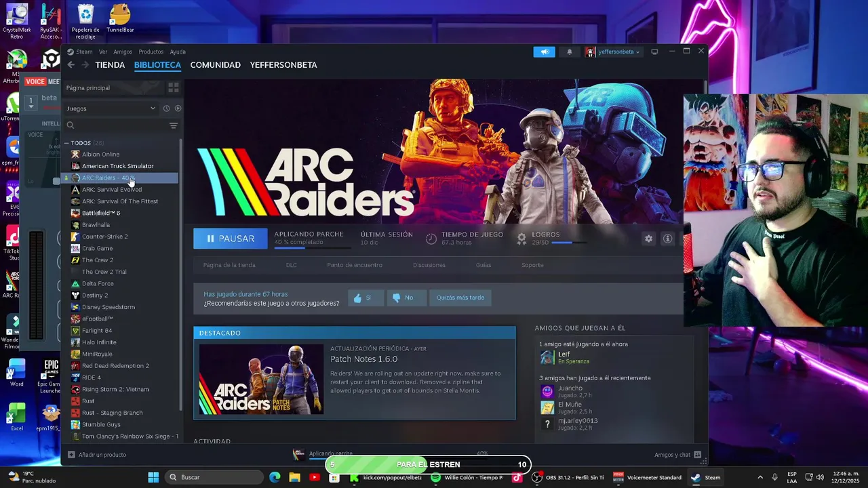Open the Productos menu
Image resolution: width=868 pixels, height=488 pixels.
[x=151, y=52]
